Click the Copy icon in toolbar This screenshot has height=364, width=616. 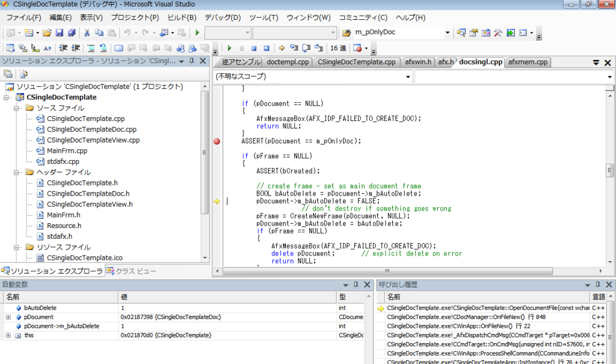99,32
